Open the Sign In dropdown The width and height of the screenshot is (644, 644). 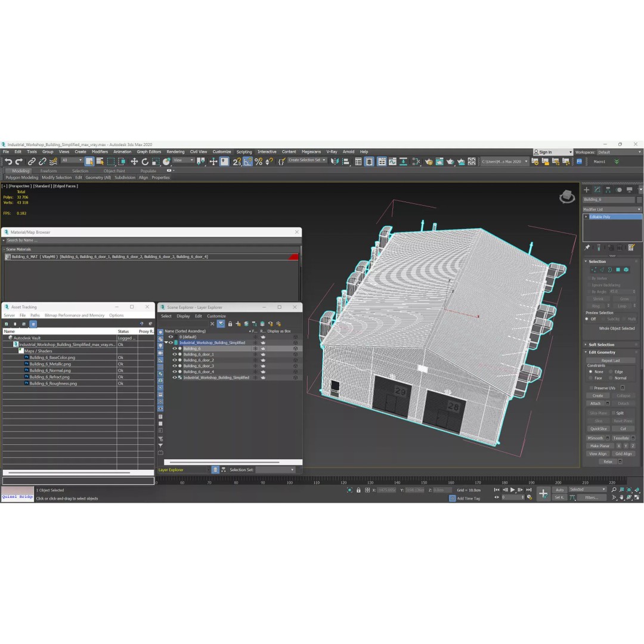pyautogui.click(x=553, y=153)
